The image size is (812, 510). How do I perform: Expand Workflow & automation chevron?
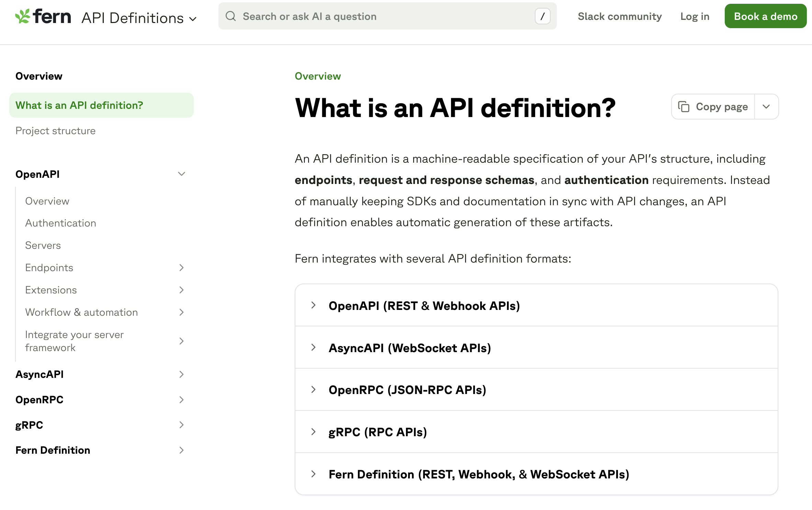[x=181, y=312]
